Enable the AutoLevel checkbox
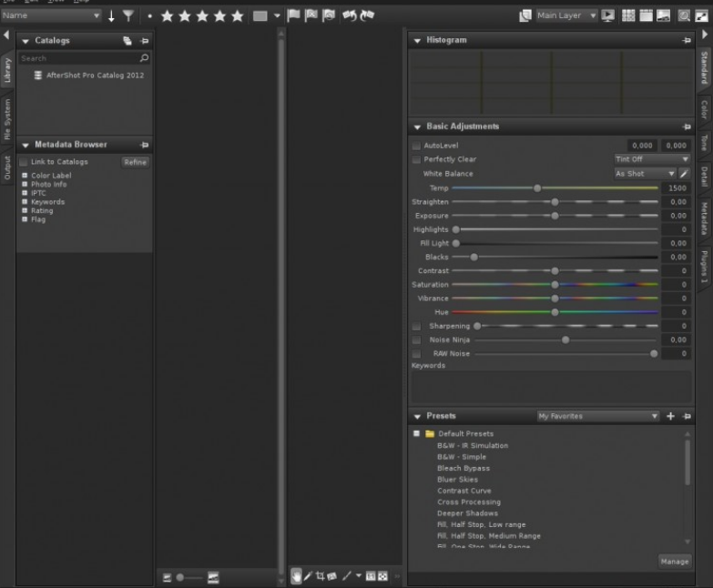Image resolution: width=713 pixels, height=588 pixels. (x=416, y=146)
